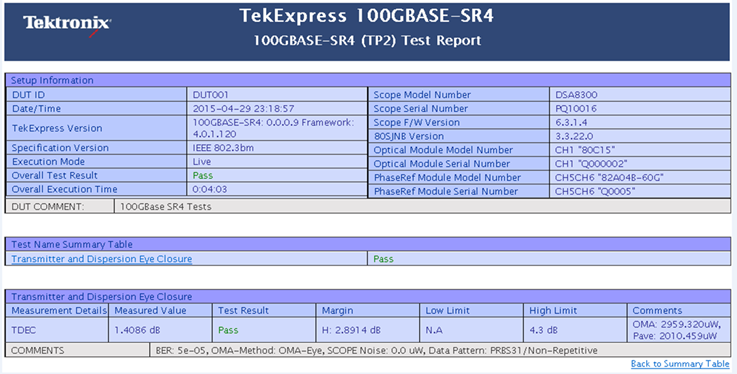The width and height of the screenshot is (737, 374).
Task: Click the COMMENTS label in bottom row
Action: pyautogui.click(x=38, y=351)
